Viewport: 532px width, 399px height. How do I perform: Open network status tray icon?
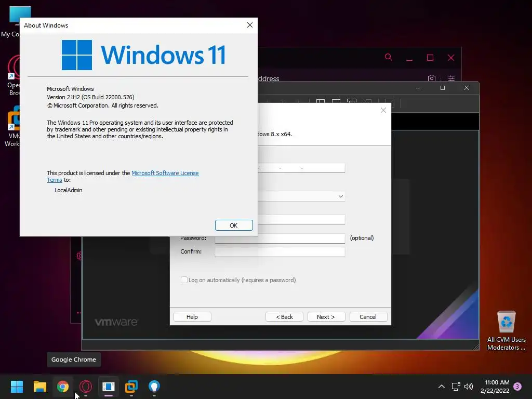(456, 387)
